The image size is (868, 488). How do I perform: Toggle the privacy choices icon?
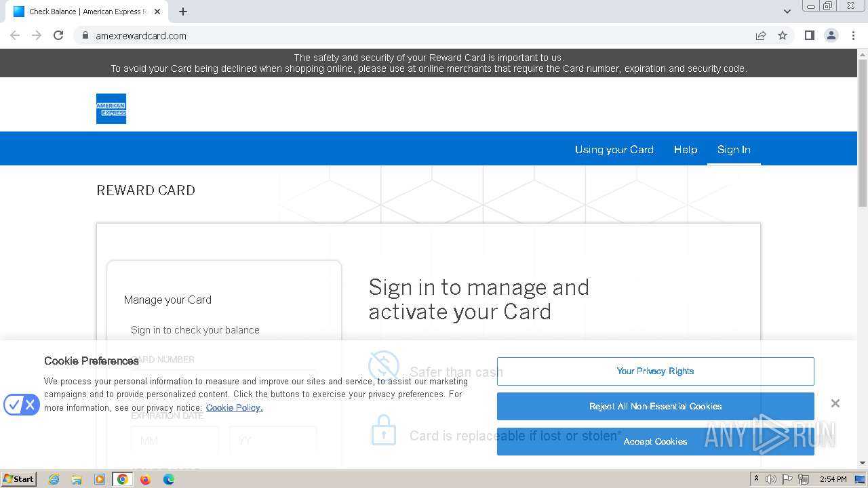[22, 405]
